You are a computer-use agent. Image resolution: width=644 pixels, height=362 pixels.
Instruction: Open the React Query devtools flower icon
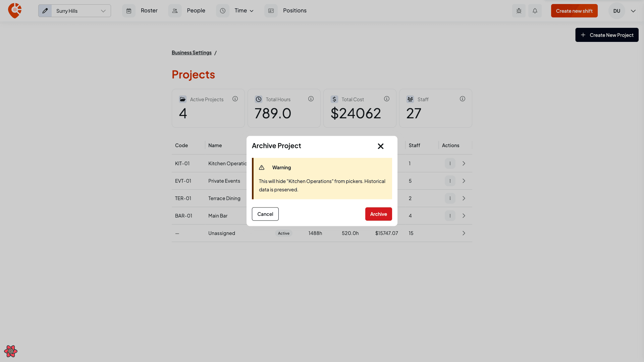click(11, 351)
